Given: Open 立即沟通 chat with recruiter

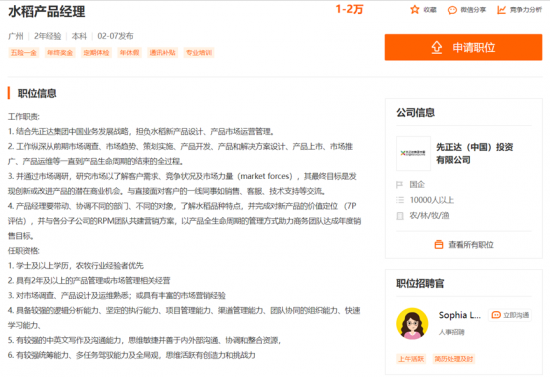Looking at the screenshot, I should [x=510, y=315].
